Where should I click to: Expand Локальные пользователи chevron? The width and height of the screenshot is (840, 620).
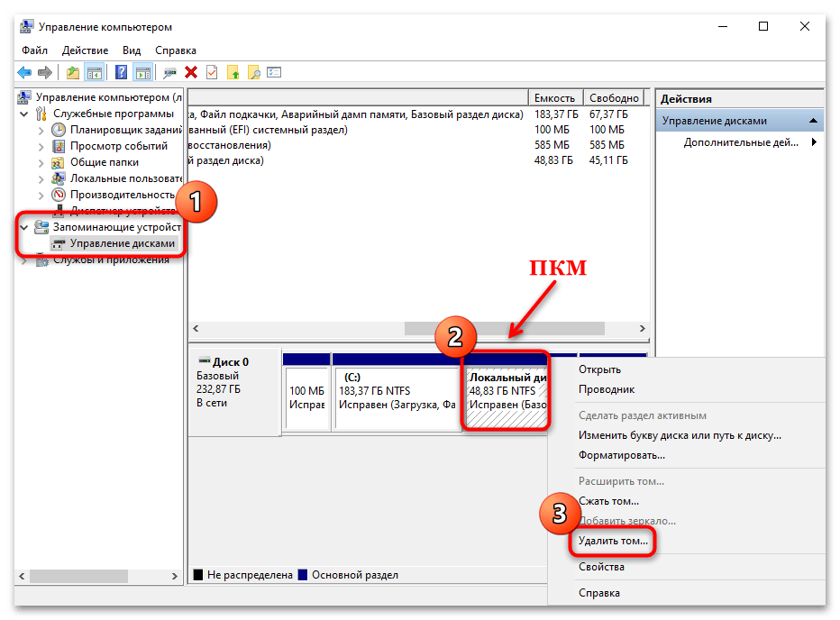point(41,179)
